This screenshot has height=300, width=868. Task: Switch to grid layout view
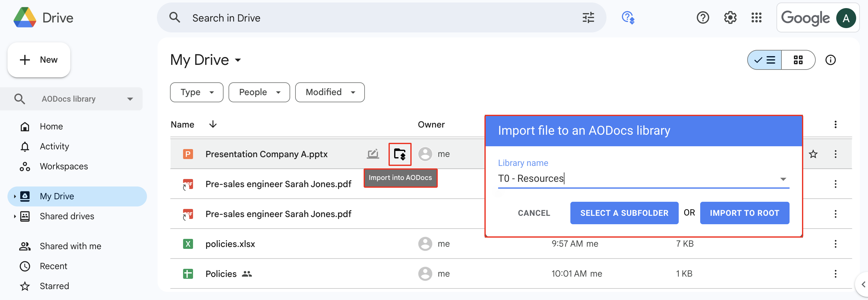[x=798, y=60]
